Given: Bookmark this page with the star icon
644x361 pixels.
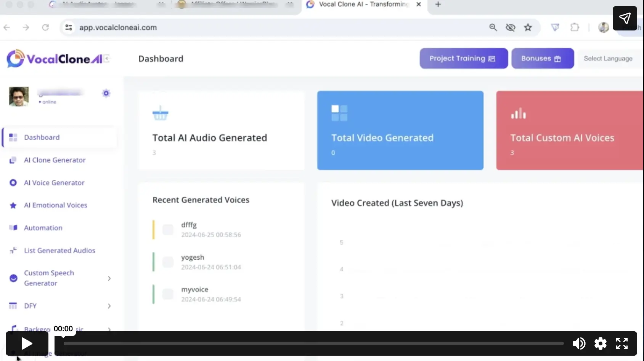Looking at the screenshot, I should [x=528, y=27].
